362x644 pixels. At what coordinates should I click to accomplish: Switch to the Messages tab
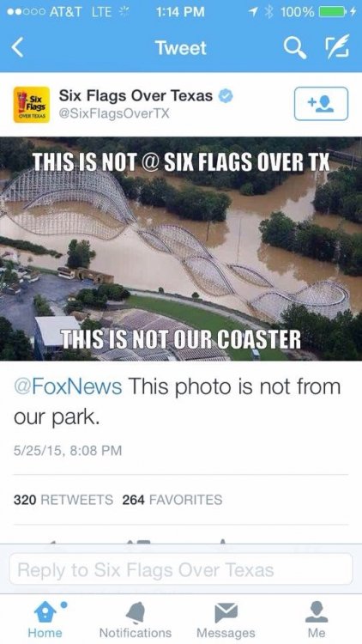tap(226, 620)
